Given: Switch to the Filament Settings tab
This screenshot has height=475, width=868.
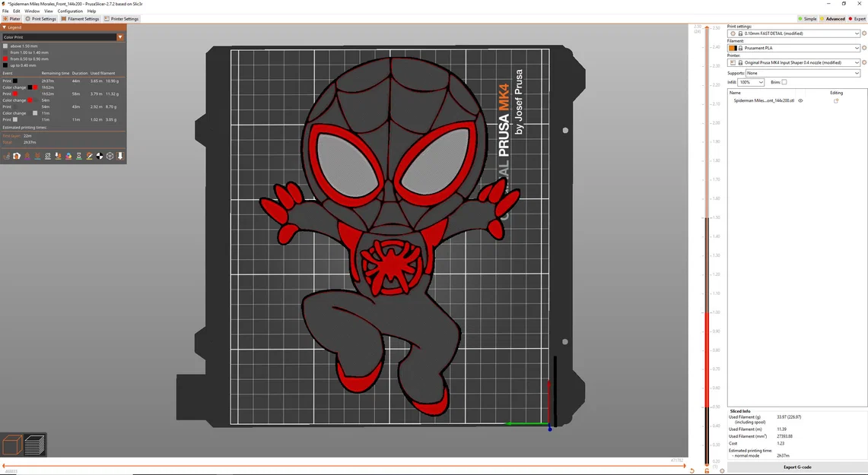Looking at the screenshot, I should [x=81, y=19].
